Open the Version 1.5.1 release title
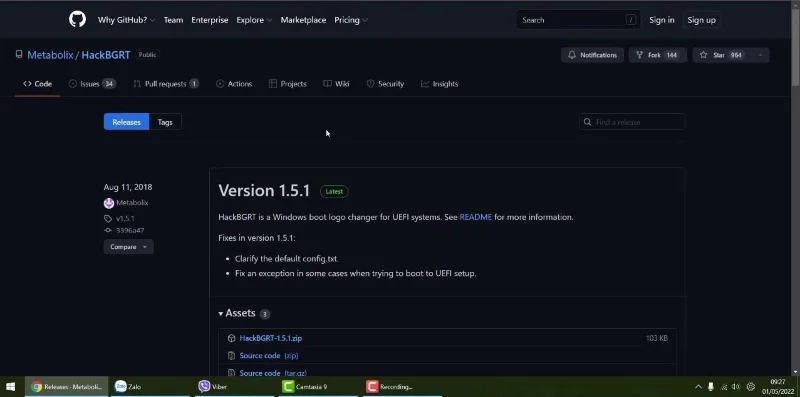The image size is (800, 397). click(x=264, y=191)
